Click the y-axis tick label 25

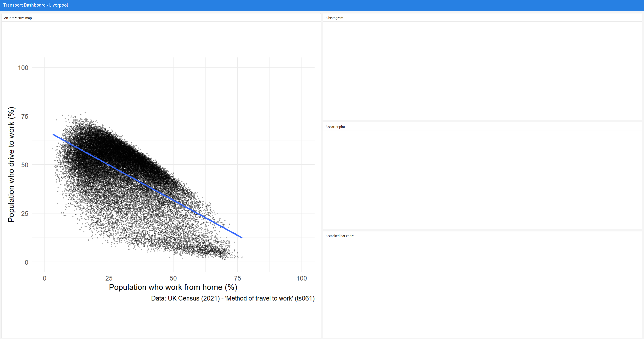tap(25, 214)
